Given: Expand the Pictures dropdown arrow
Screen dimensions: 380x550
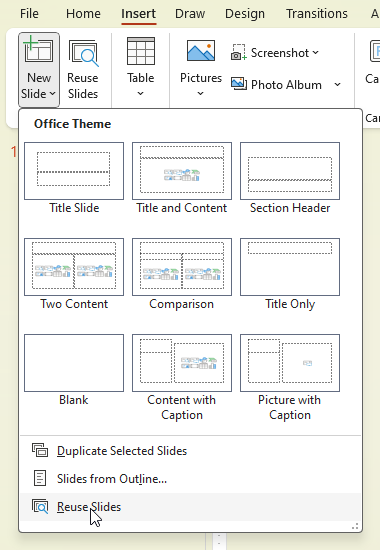Looking at the screenshot, I should tap(200, 94).
